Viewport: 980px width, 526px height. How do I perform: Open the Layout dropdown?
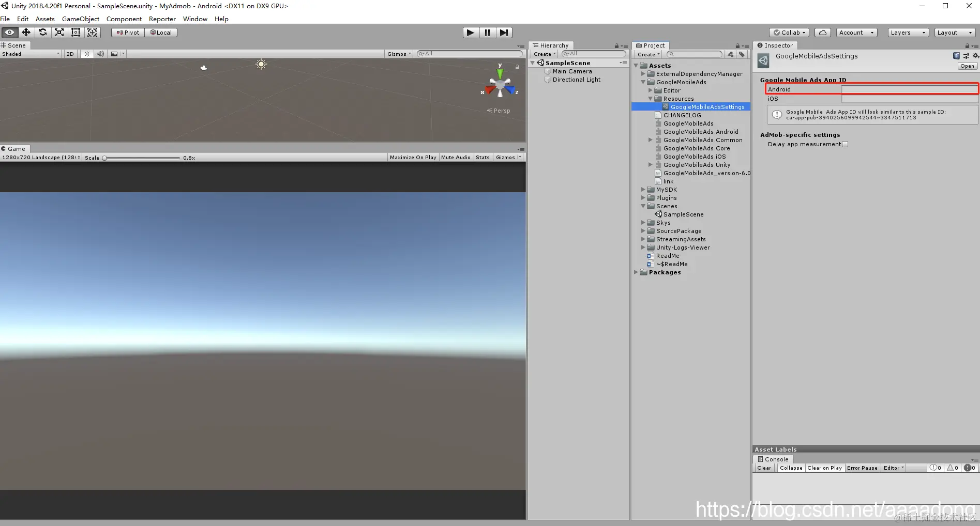[955, 33]
